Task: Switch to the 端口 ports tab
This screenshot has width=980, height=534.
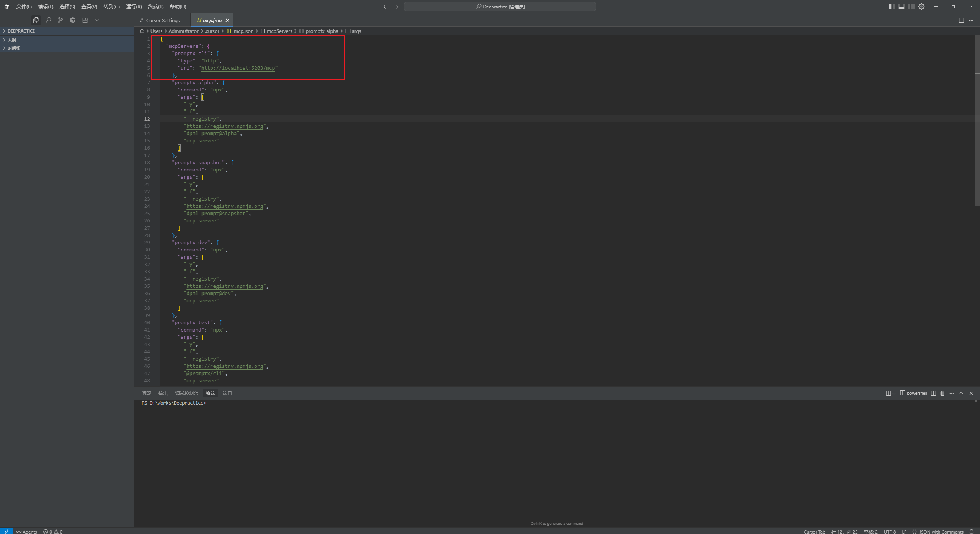Action: tap(227, 393)
